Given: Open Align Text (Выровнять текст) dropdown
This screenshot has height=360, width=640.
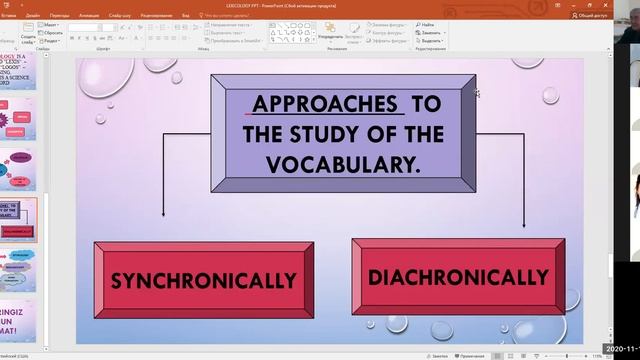Looking at the screenshot, I should 225,33.
